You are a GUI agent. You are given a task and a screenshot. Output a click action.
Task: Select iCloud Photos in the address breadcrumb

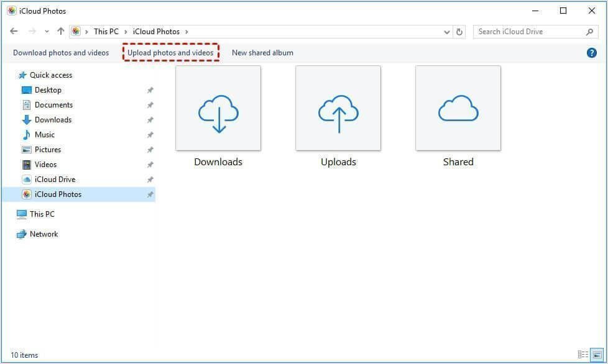tap(156, 31)
